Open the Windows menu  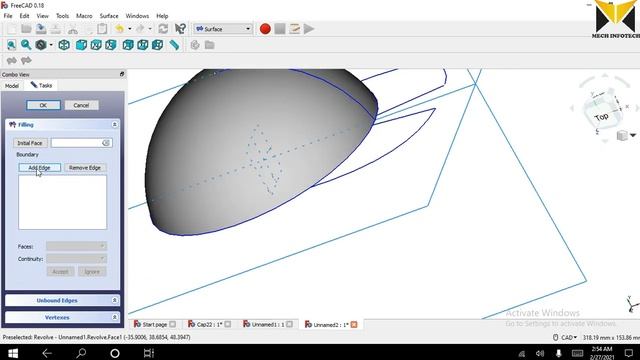coord(137,16)
